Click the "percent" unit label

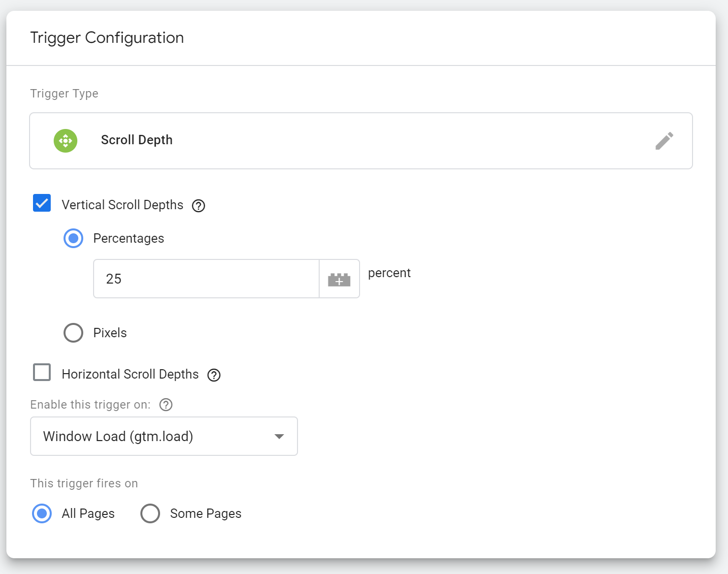click(389, 273)
